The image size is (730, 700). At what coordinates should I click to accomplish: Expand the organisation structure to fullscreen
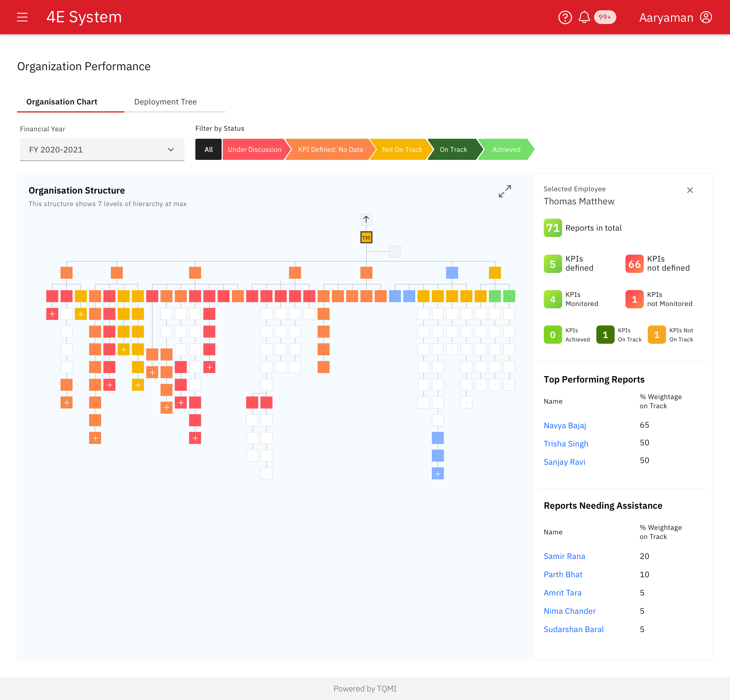(505, 191)
